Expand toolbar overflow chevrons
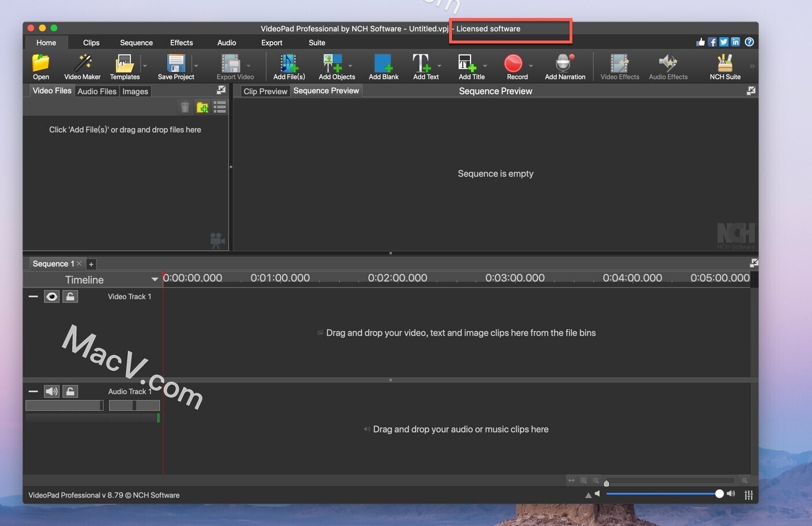The image size is (812, 526). click(x=752, y=66)
